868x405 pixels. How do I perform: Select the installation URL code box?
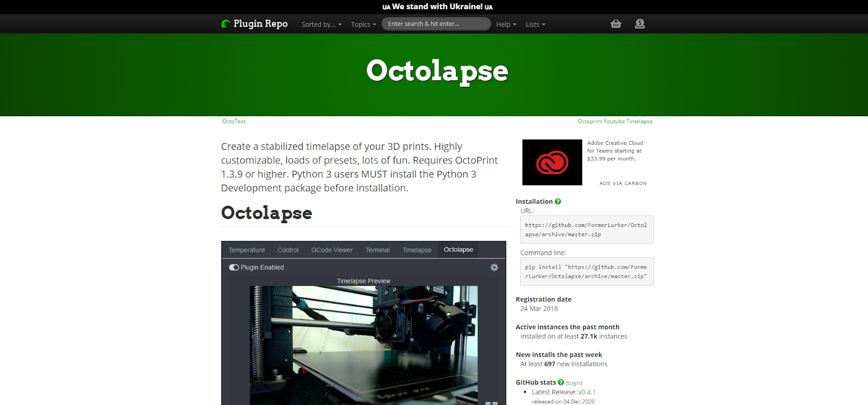586,230
